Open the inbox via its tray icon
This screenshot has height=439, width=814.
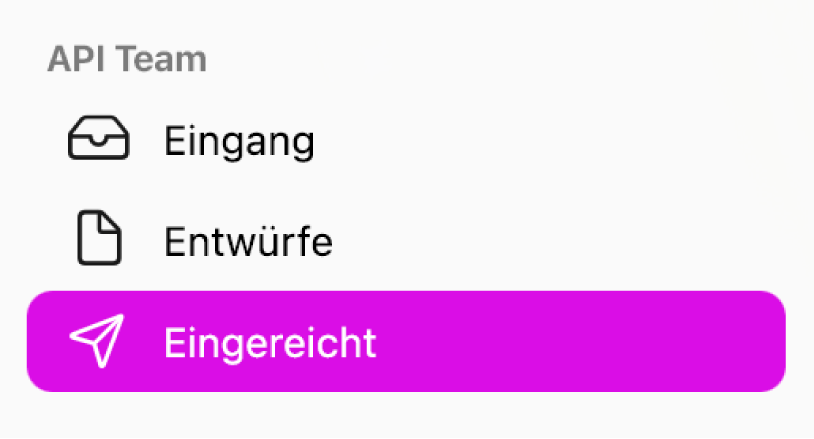click(x=98, y=141)
